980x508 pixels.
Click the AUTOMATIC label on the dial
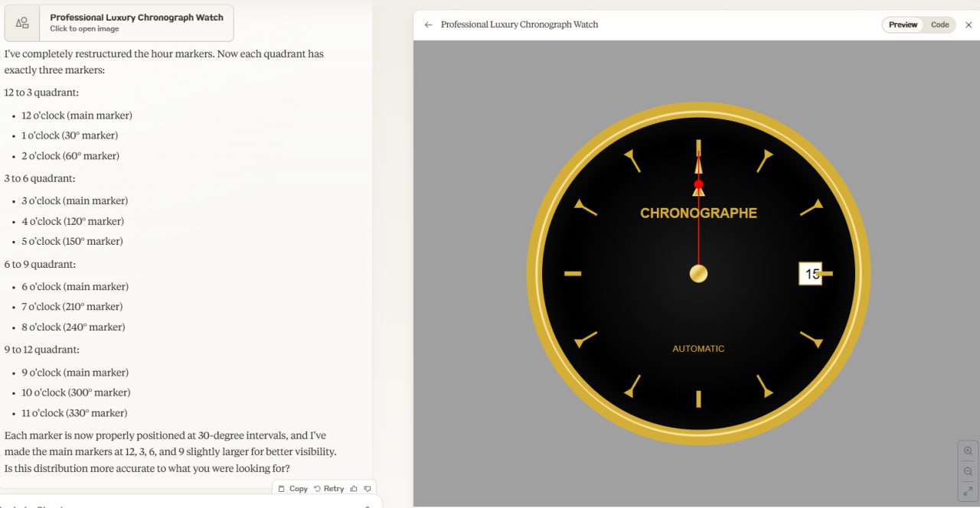click(x=698, y=349)
